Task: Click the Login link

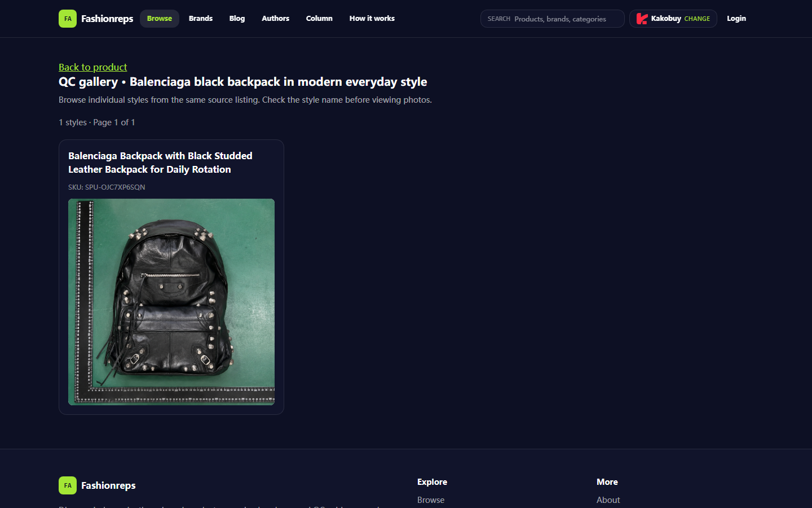Action: [736, 19]
